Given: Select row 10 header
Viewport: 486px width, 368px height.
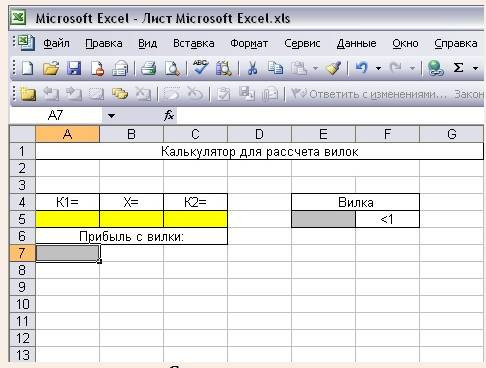Looking at the screenshot, I should tap(22, 304).
